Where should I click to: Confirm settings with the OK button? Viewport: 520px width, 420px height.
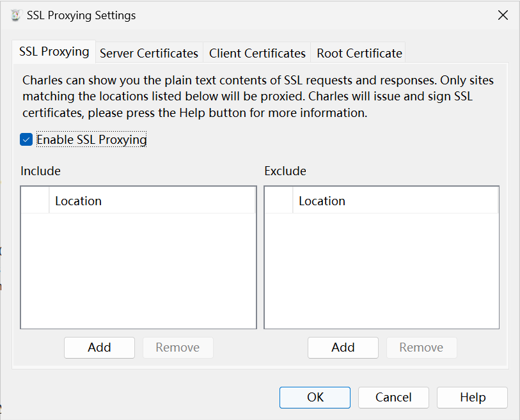315,397
